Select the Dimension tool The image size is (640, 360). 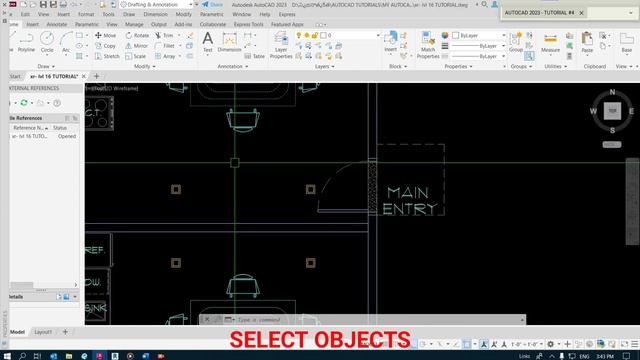tap(229, 42)
